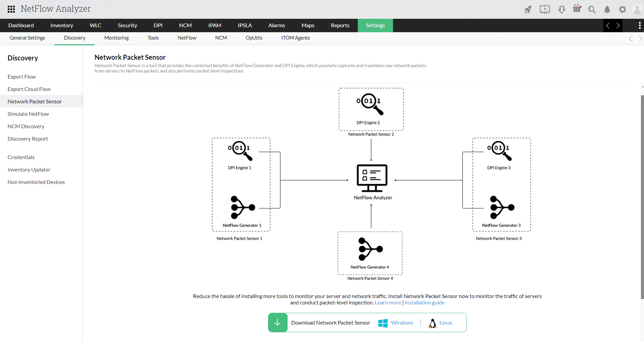Open the user profile avatar
644x342 pixels.
pyautogui.click(x=637, y=9)
